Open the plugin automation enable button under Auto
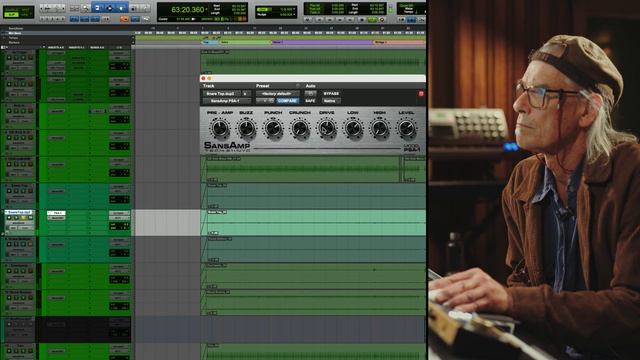The image size is (640, 360). click(x=310, y=93)
